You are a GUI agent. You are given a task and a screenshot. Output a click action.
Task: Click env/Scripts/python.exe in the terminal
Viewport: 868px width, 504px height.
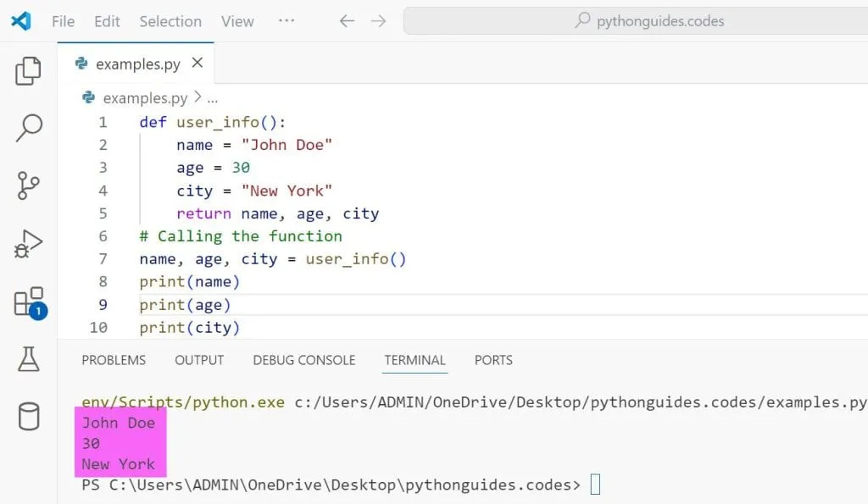coord(183,402)
